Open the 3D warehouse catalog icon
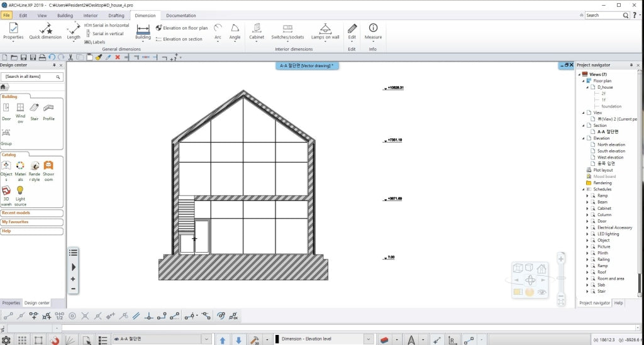 6,195
